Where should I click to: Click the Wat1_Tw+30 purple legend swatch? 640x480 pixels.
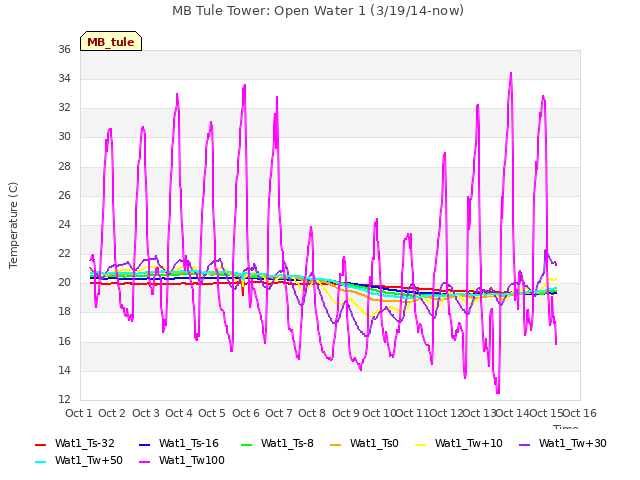(x=524, y=444)
